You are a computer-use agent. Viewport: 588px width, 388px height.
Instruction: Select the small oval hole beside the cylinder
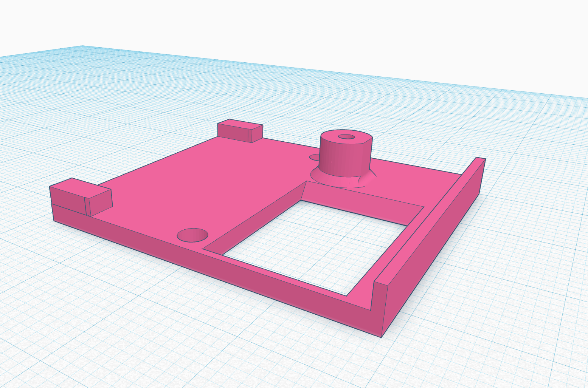315,157
